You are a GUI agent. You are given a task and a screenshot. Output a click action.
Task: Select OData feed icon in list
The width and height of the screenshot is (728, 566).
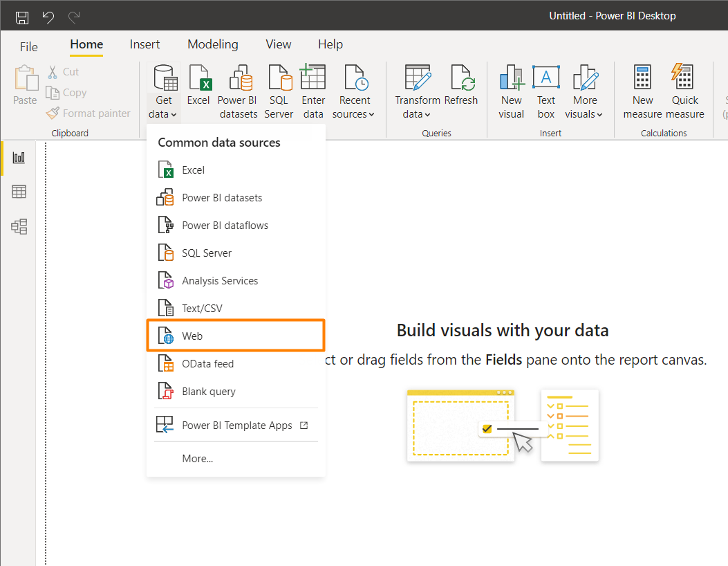(x=165, y=364)
